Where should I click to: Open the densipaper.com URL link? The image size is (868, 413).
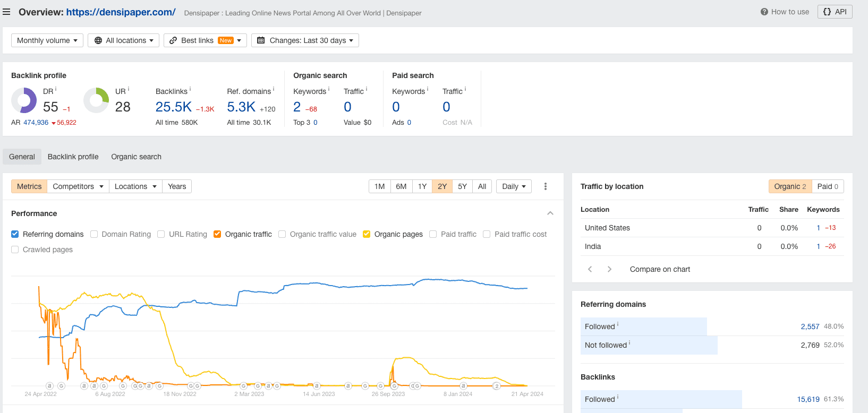121,12
